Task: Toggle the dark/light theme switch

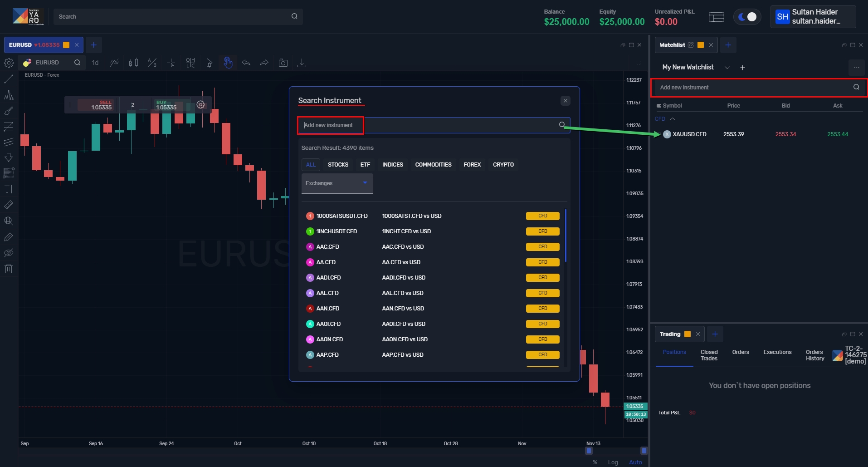Action: 747,17
